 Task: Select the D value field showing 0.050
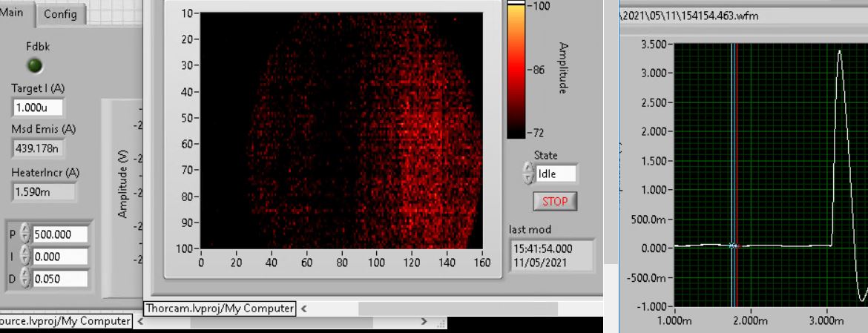59,279
